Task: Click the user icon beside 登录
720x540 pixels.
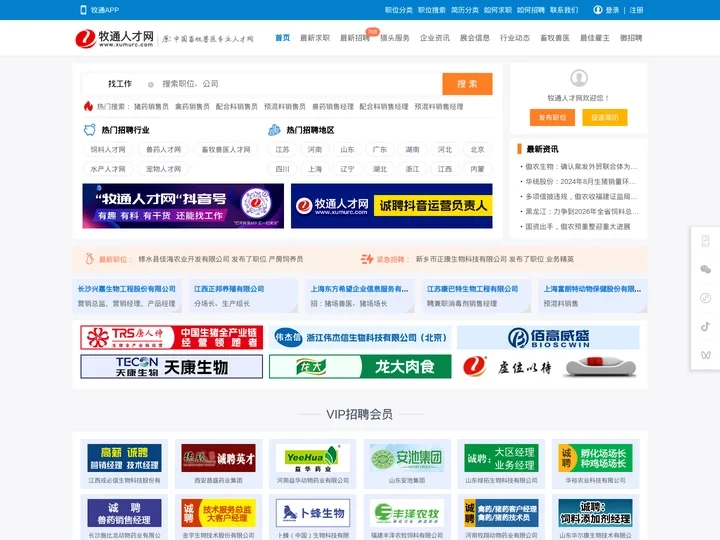Action: point(597,10)
